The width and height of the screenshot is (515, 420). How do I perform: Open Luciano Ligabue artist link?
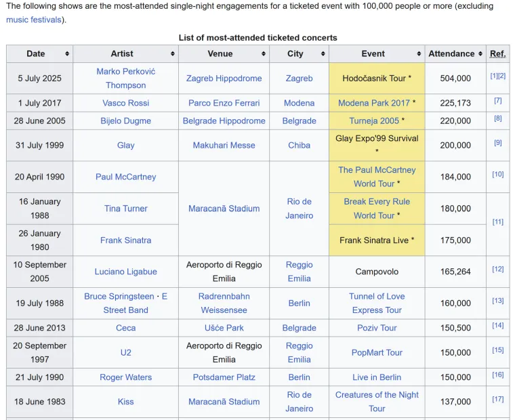pyautogui.click(x=126, y=272)
